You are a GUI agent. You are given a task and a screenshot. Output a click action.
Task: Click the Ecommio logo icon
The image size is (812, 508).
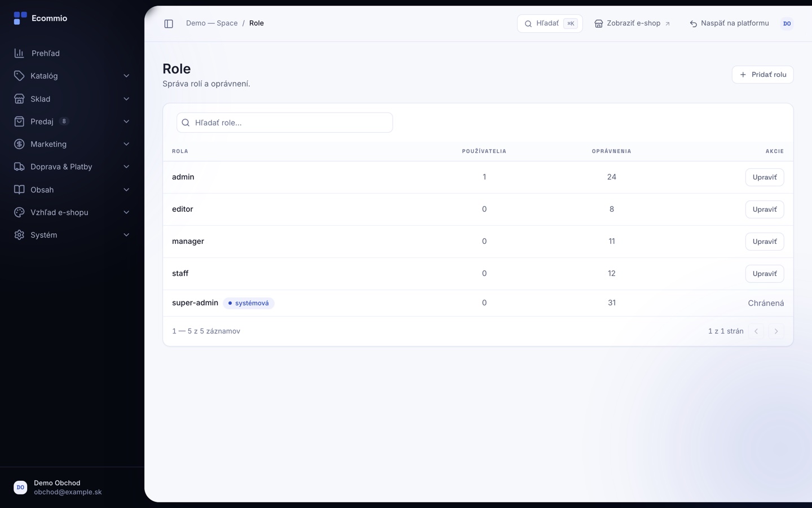click(20, 18)
